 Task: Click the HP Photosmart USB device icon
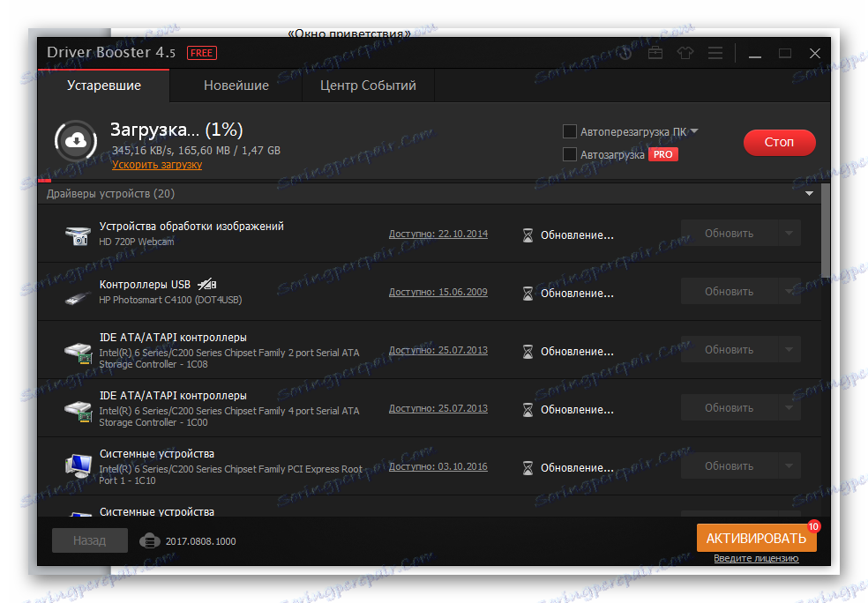click(78, 298)
